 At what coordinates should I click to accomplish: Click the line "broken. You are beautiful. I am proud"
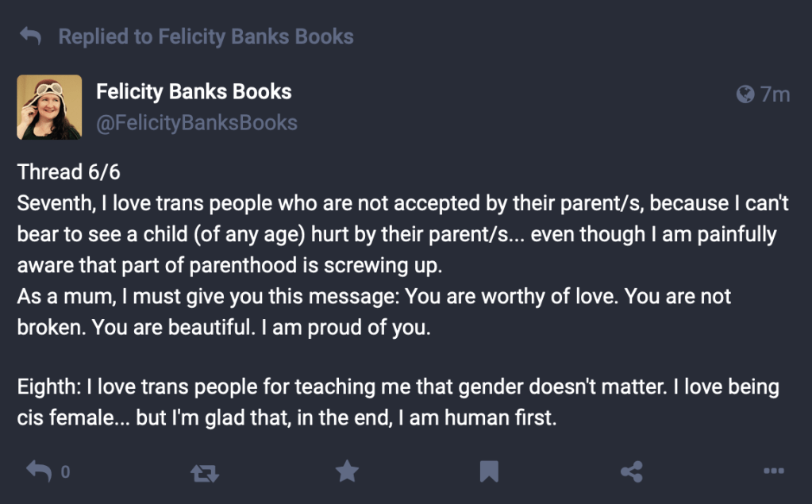(224, 327)
